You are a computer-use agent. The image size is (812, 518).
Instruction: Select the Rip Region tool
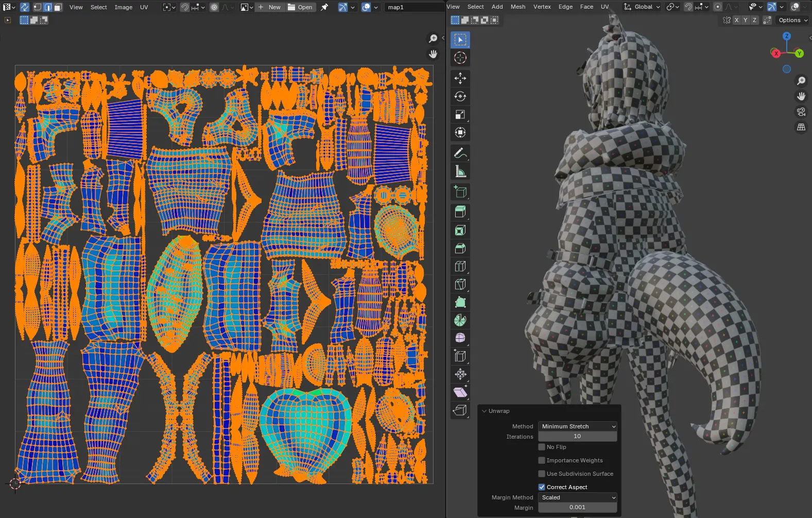[x=460, y=410]
